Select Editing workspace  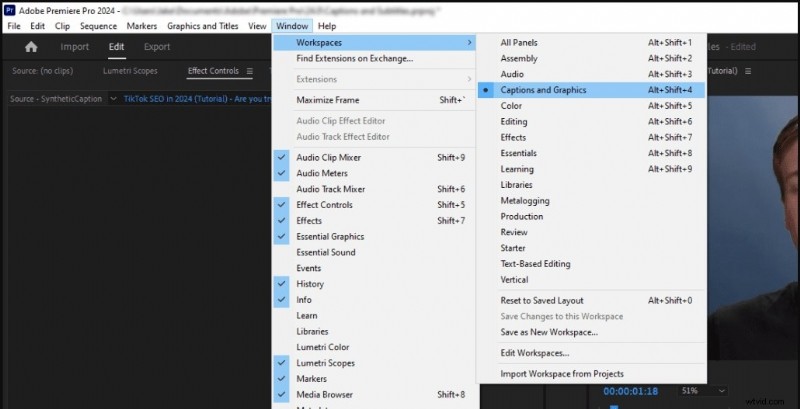[591, 122]
